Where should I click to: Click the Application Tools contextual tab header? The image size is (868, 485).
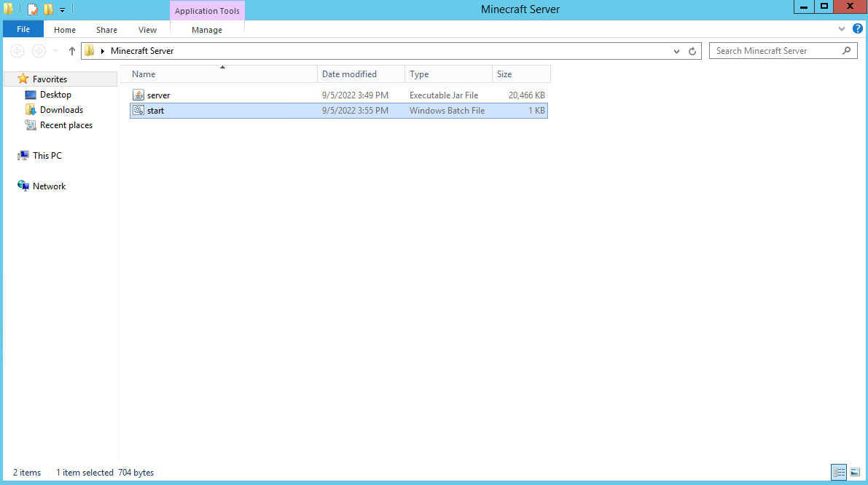click(x=207, y=11)
